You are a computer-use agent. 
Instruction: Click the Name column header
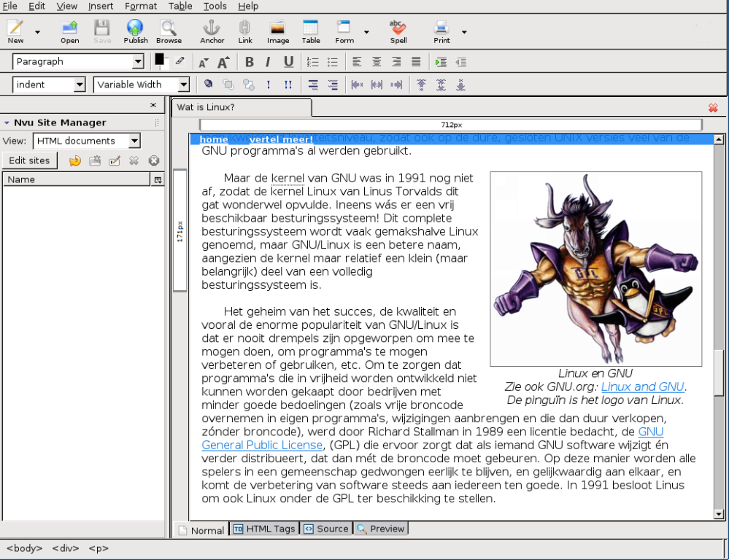tap(76, 180)
